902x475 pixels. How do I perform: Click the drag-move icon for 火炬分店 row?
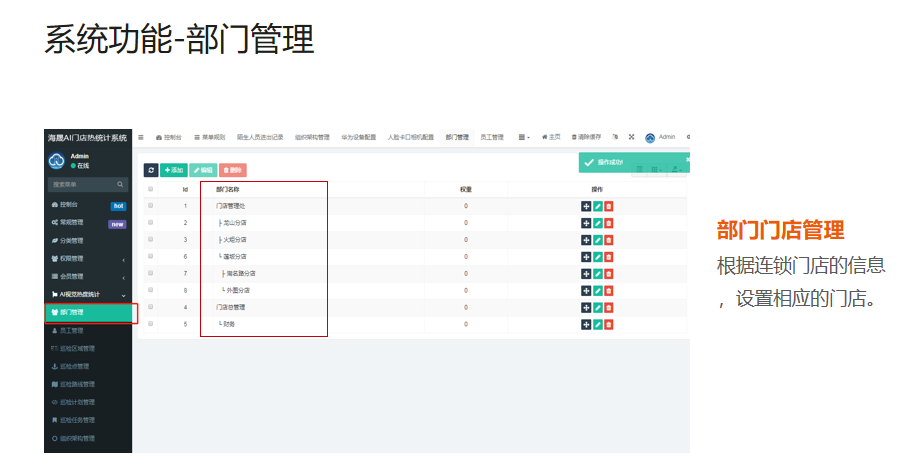tap(586, 240)
